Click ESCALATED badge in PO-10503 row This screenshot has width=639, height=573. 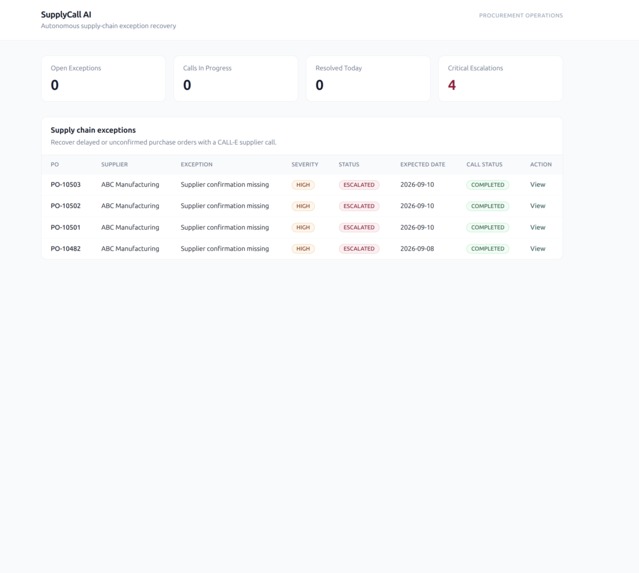click(359, 185)
